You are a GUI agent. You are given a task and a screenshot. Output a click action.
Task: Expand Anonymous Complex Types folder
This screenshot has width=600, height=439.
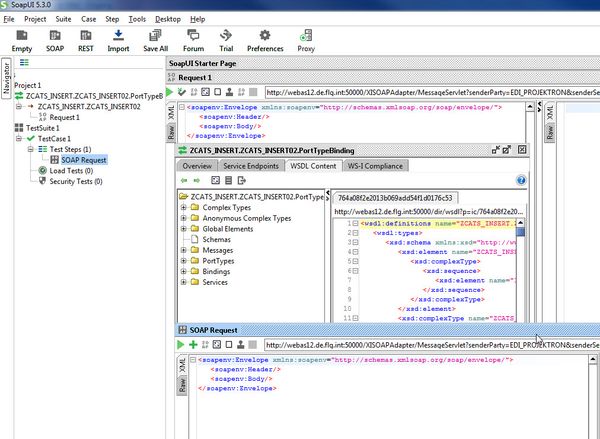[184, 218]
